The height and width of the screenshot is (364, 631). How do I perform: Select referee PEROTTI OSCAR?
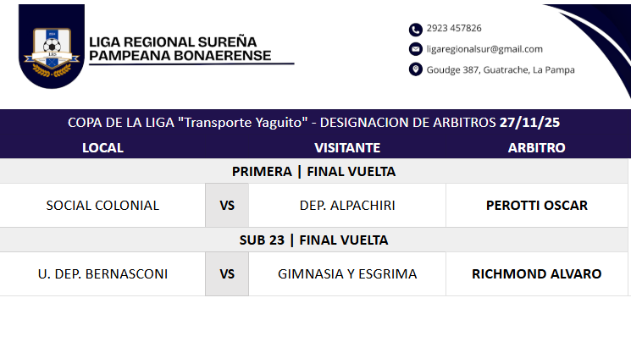tap(536, 206)
